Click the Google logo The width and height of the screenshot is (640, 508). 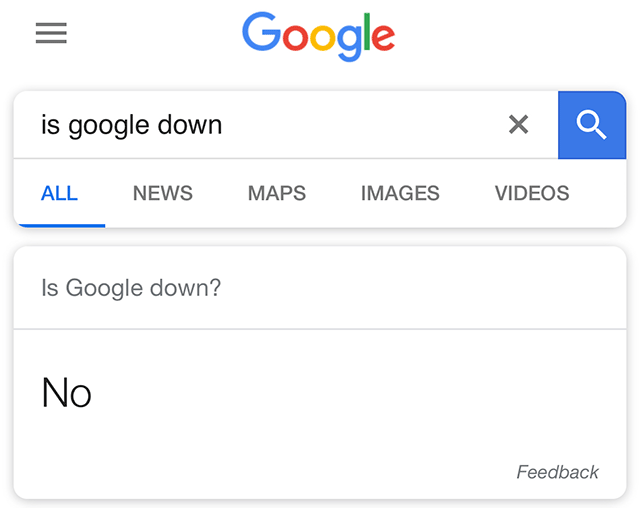(318, 35)
